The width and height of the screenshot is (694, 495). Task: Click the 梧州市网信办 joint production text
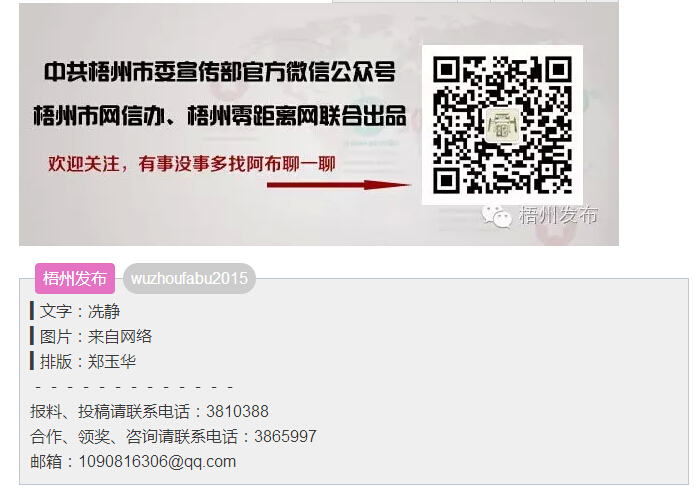[x=99, y=116]
